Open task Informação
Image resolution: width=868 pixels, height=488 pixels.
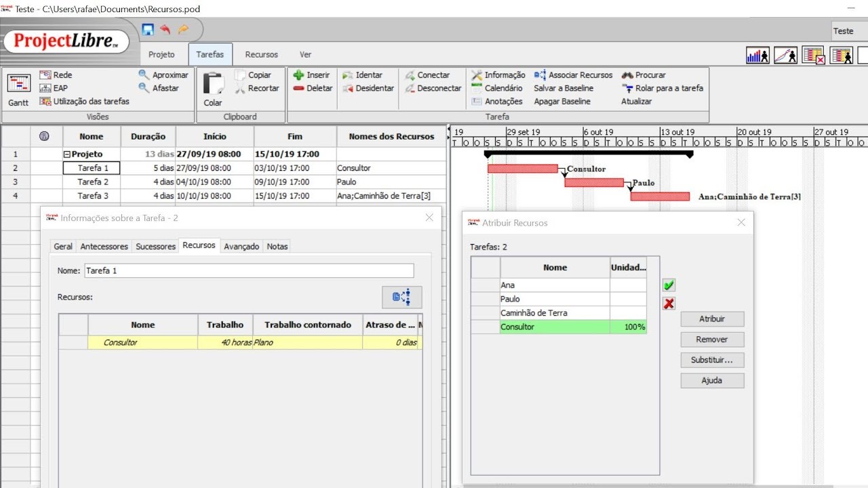pos(498,75)
